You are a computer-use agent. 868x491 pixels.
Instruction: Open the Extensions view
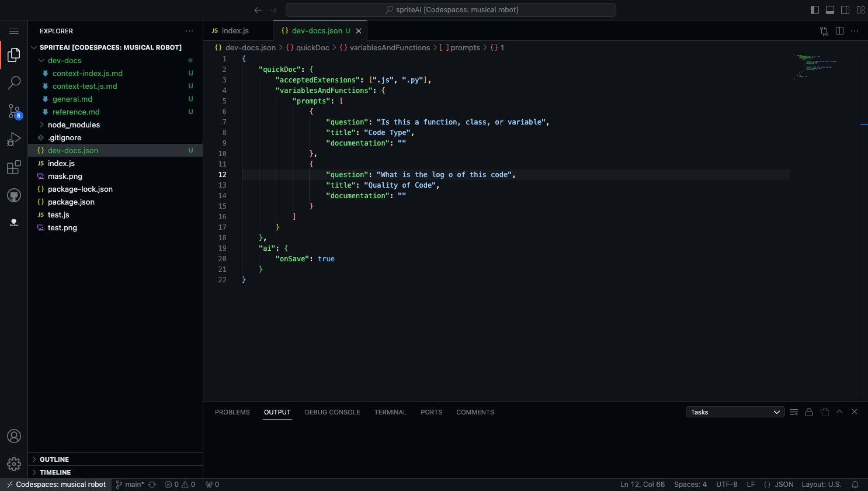coord(14,168)
